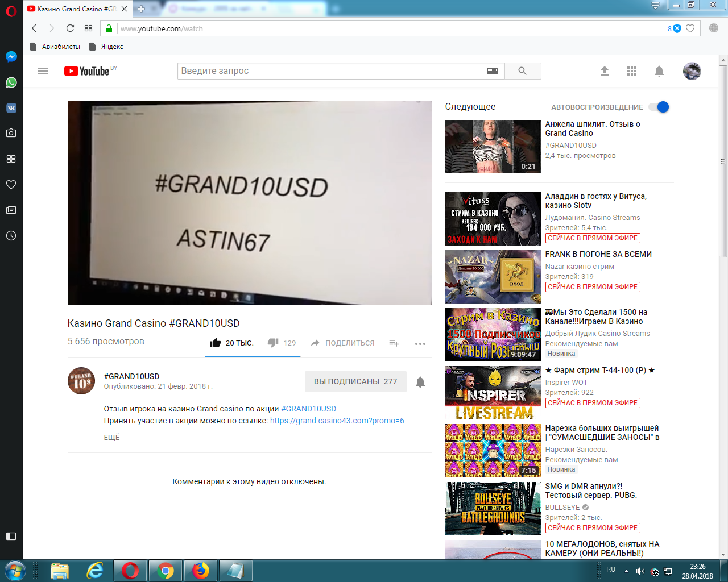Click ПОДЕЛИТЬСЯ to share the video
Image resolution: width=728 pixels, height=582 pixels.
[x=342, y=343]
